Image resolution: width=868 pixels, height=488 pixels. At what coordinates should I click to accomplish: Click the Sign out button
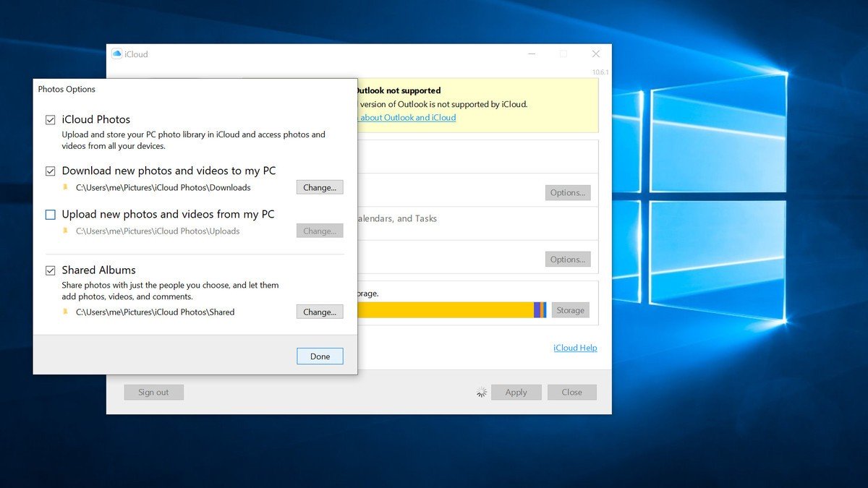coord(153,392)
